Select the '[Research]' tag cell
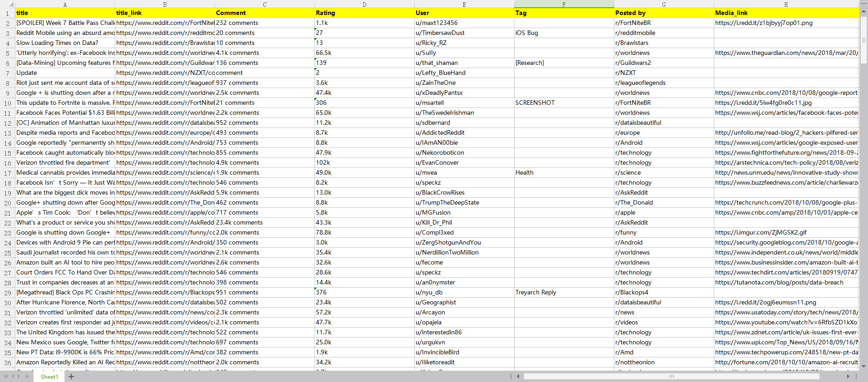 [x=564, y=63]
